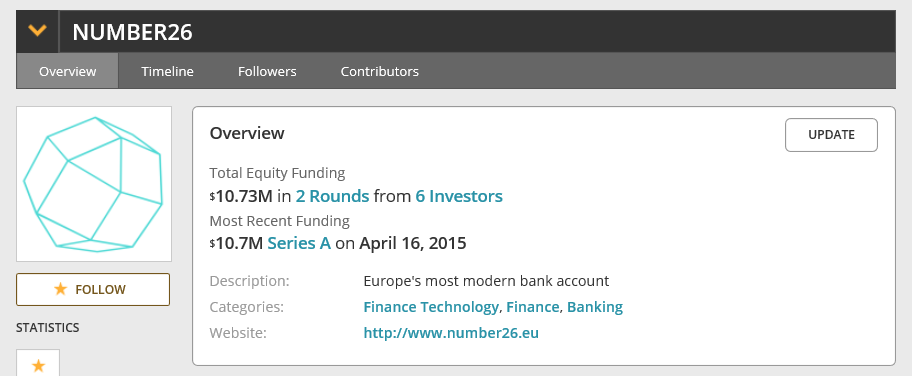Open the 2 Rounds funding link
This screenshot has width=912, height=376.
pos(332,196)
